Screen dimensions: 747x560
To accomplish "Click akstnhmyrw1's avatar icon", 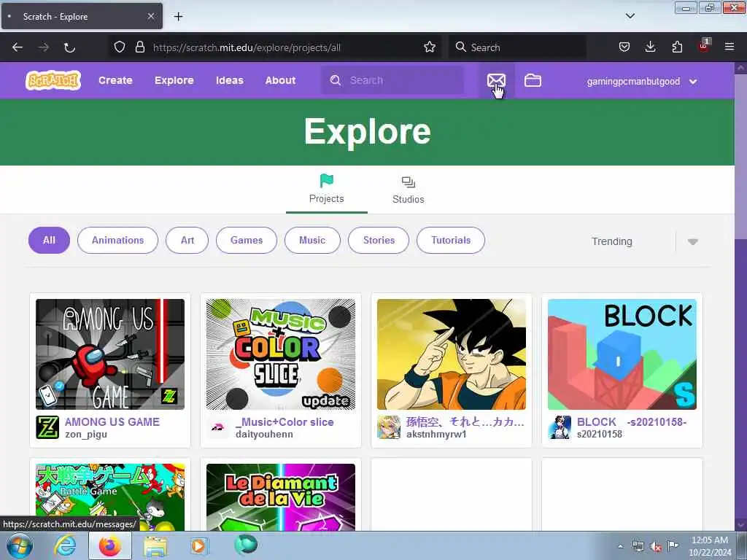I will coord(389,427).
